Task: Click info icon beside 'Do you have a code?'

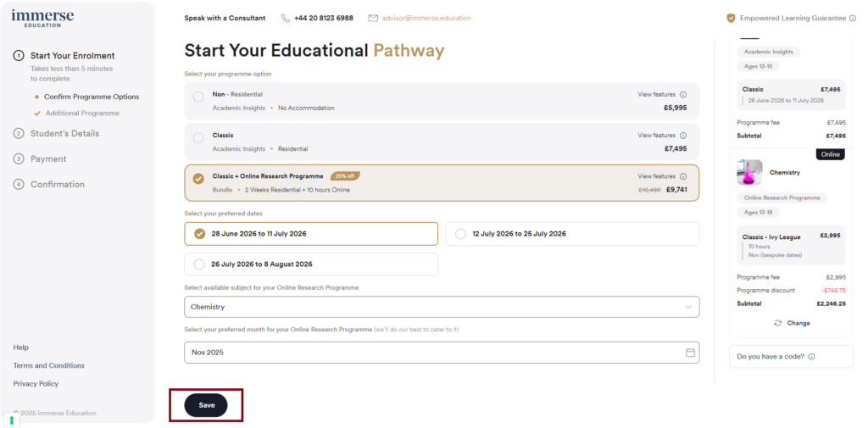Action: pos(812,357)
